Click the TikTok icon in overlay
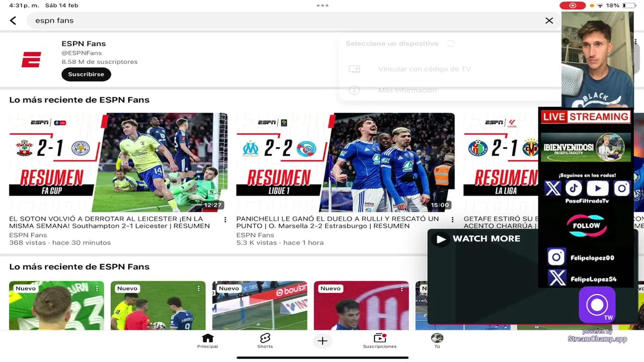This screenshot has height=362, width=644. tap(574, 189)
